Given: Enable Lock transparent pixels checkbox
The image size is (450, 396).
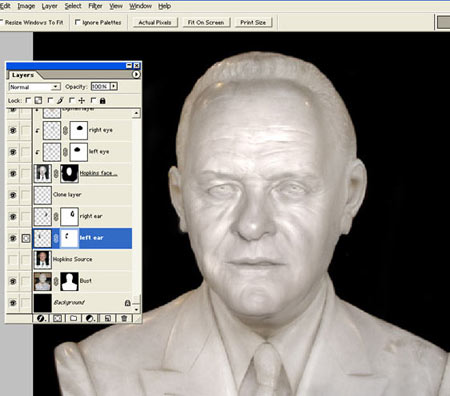Looking at the screenshot, I should pyautogui.click(x=28, y=100).
